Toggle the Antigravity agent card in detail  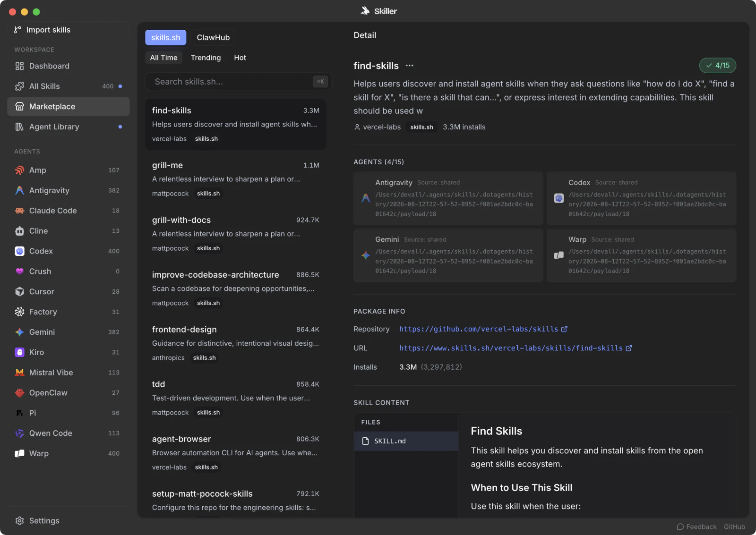448,198
